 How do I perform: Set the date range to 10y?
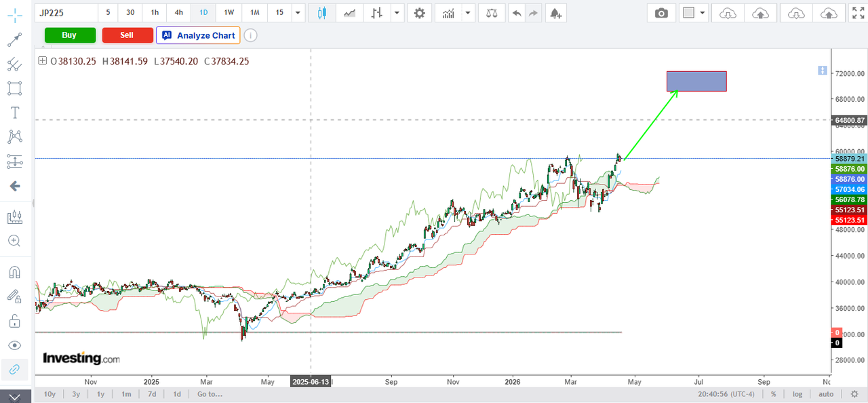pyautogui.click(x=50, y=394)
